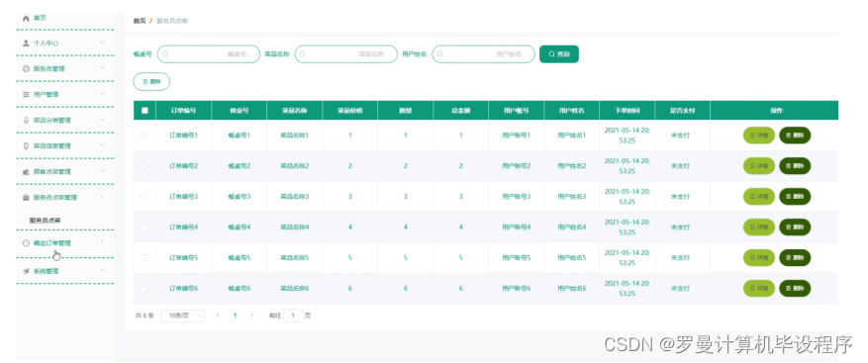The width and height of the screenshot is (868, 363).
Task: Click 首页 in the breadcrumb
Action: click(x=139, y=21)
